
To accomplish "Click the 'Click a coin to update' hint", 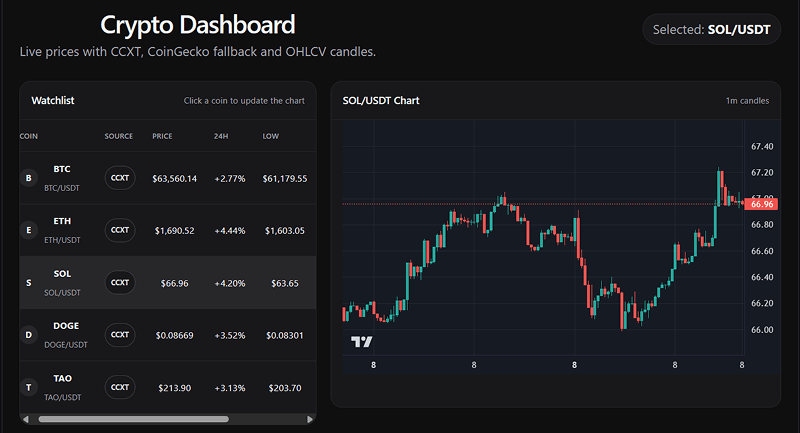I will pos(244,100).
